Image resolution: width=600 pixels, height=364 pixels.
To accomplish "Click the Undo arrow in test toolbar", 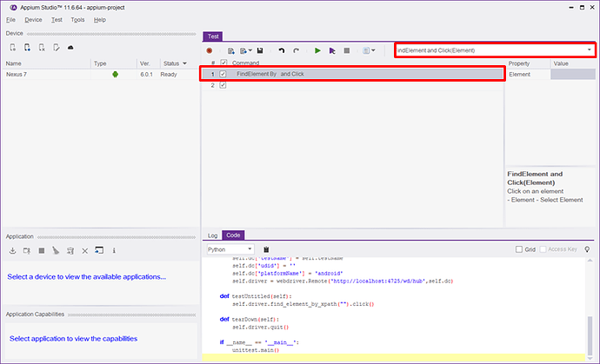I will coord(281,50).
